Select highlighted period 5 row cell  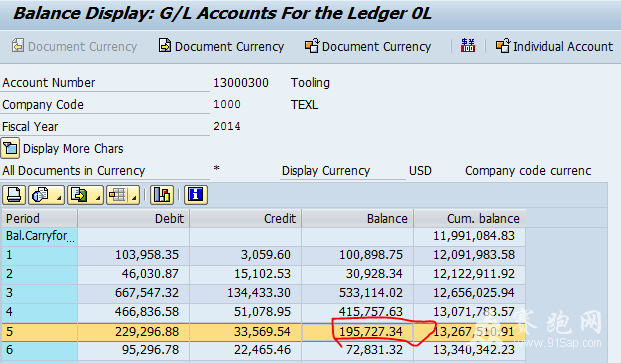[39, 332]
